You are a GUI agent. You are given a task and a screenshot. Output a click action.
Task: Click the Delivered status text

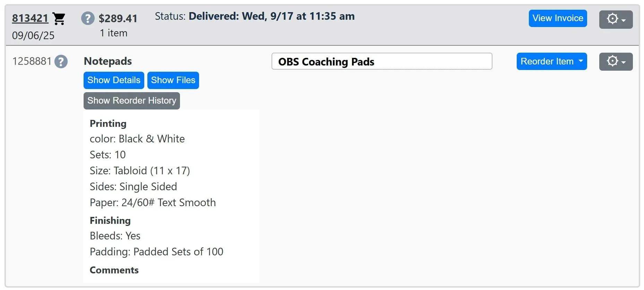(271, 16)
